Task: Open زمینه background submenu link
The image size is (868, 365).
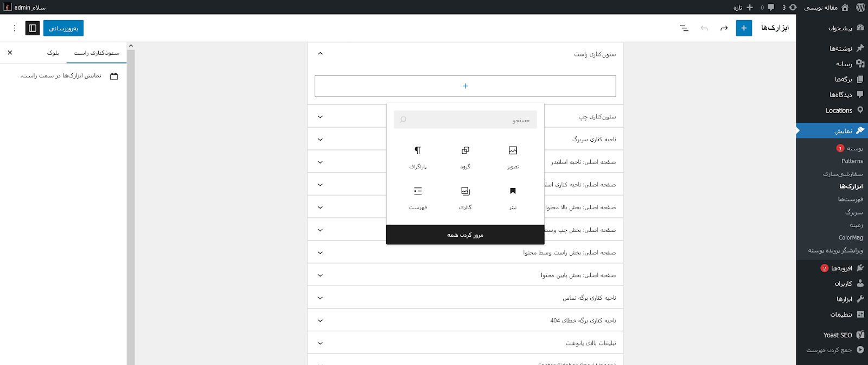Action: 856,225
